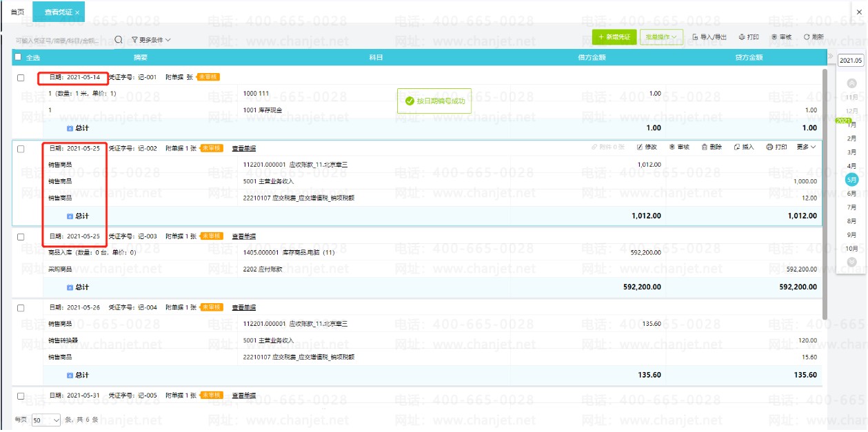Click 总计 icon of voucher 记-003
This screenshot has height=432, width=868.
click(x=70, y=287)
